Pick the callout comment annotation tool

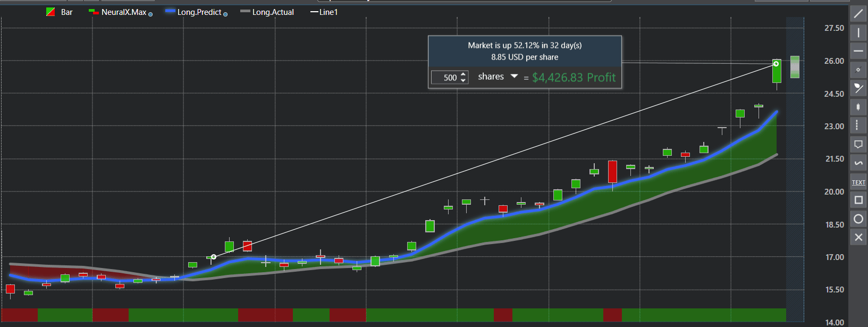[x=858, y=144]
